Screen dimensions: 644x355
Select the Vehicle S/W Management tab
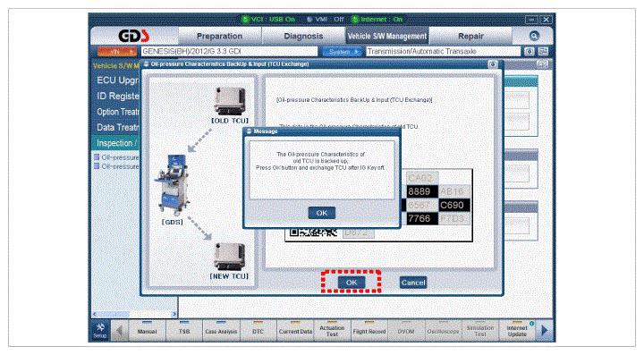pyautogui.click(x=387, y=36)
